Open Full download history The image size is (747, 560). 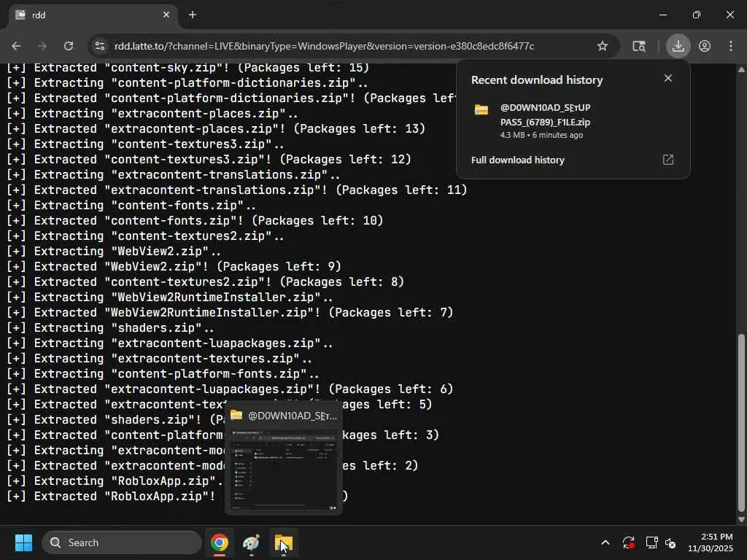[518, 160]
